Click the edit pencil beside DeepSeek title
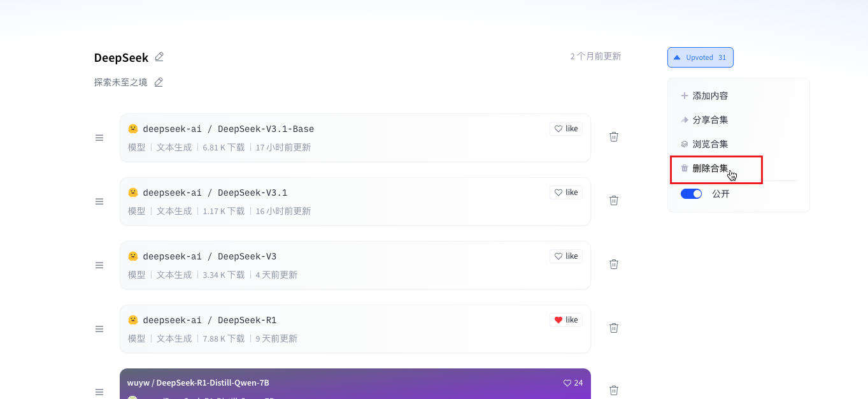 pyautogui.click(x=159, y=57)
